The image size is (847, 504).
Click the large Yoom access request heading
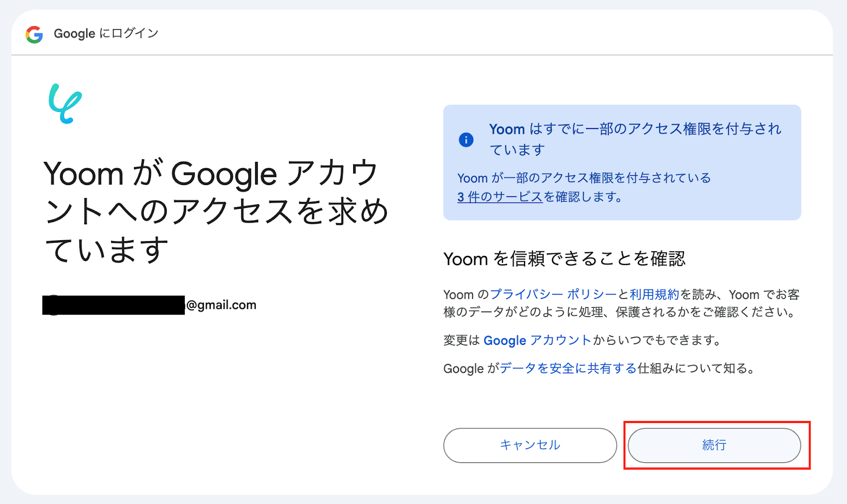pyautogui.click(x=216, y=212)
